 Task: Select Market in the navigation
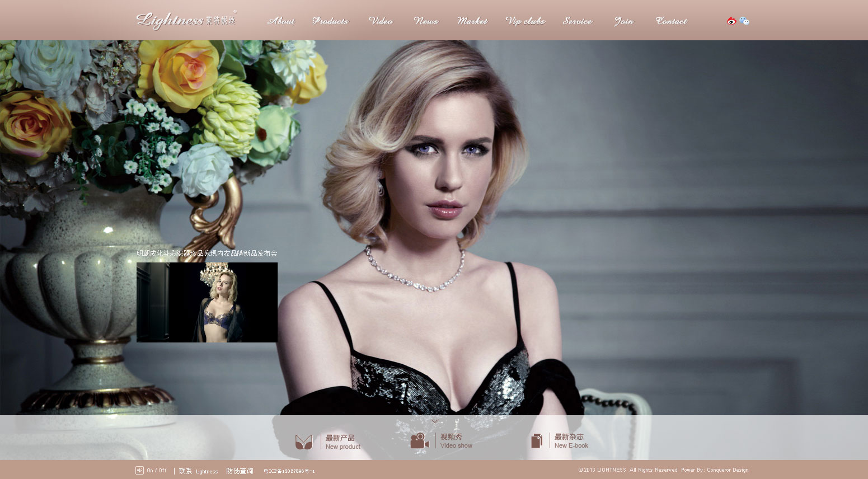coord(472,21)
